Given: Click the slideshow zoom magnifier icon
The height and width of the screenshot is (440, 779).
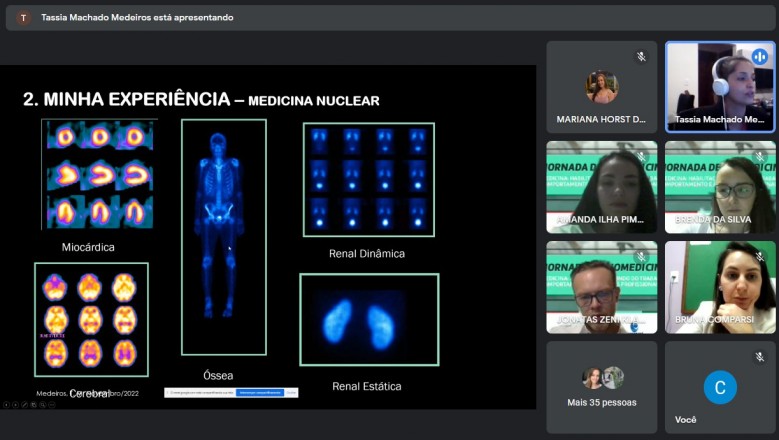Looking at the screenshot, I should click(x=43, y=405).
